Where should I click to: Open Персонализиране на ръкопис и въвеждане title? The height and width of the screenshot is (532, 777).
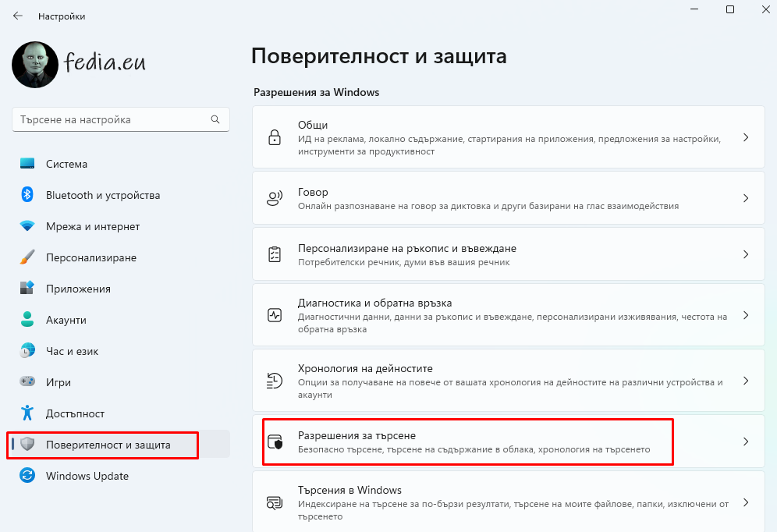[407, 248]
